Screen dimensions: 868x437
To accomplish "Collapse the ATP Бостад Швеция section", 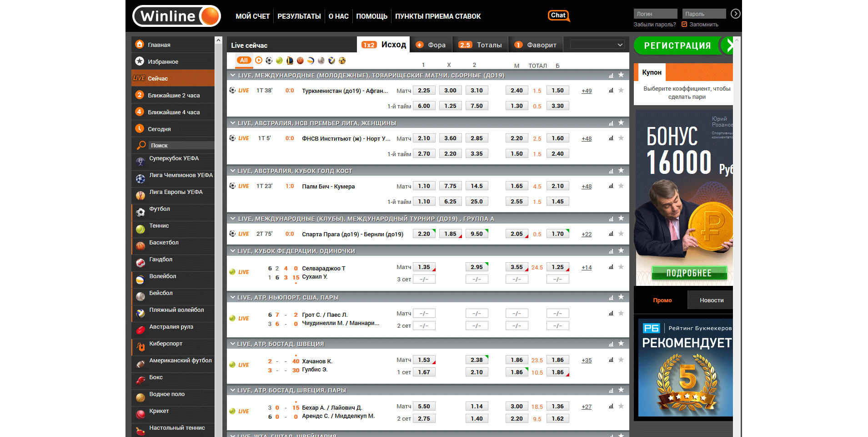I will pos(233,344).
